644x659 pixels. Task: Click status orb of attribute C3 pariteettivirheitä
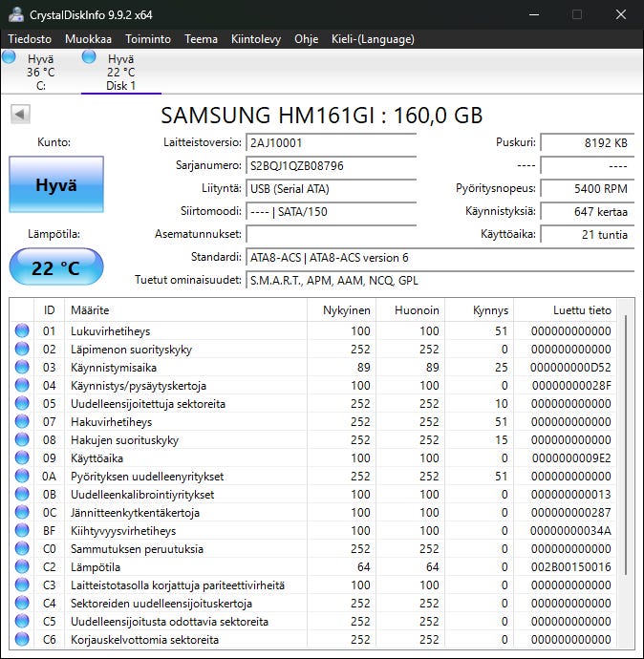[x=22, y=585]
